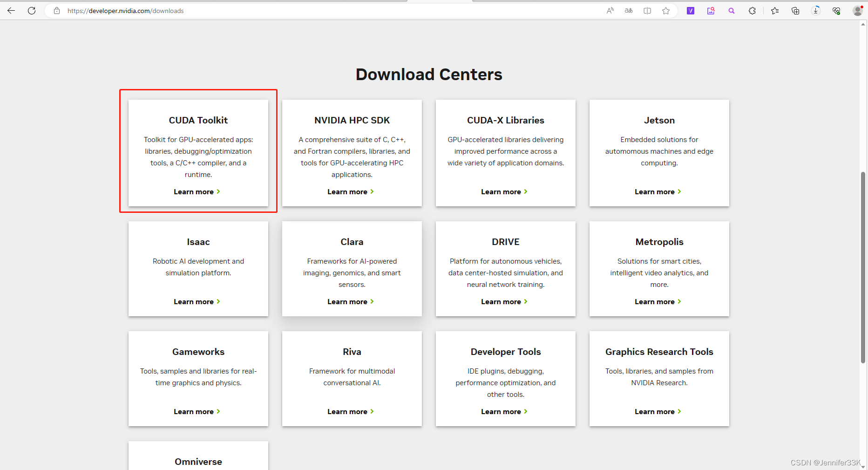Viewport: 868px width, 470px height.
Task: Select the DRIVE card title
Action: 506,242
